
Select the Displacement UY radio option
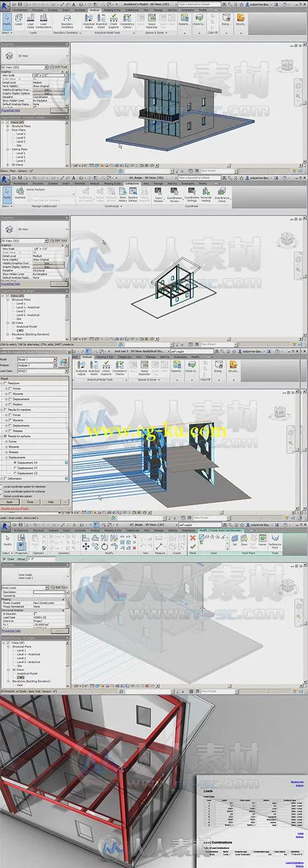(x=14, y=467)
